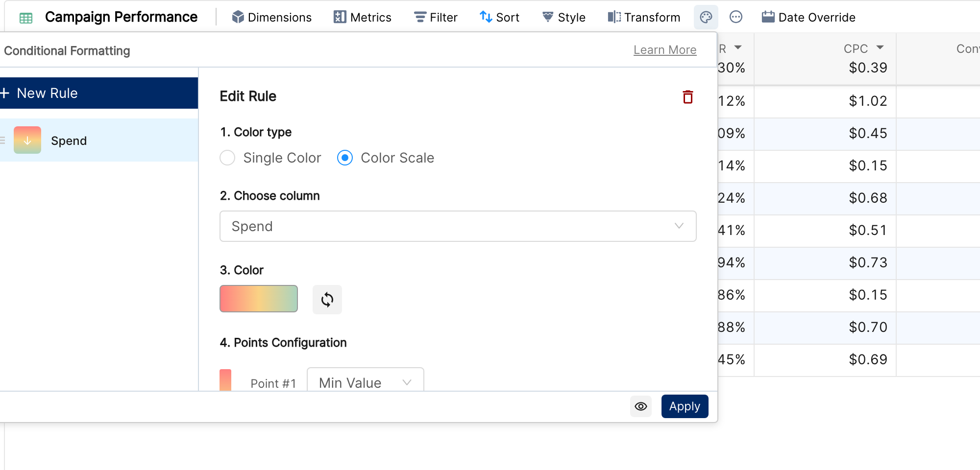This screenshot has width=980, height=470.
Task: Reverse the color scale with the swap icon
Action: click(327, 299)
